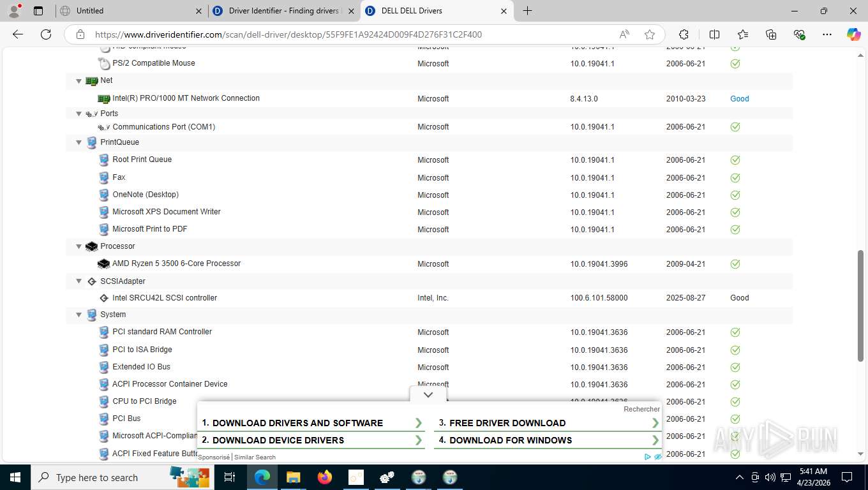
Task: Click Microsoft Print to PDF icon
Action: click(x=104, y=230)
